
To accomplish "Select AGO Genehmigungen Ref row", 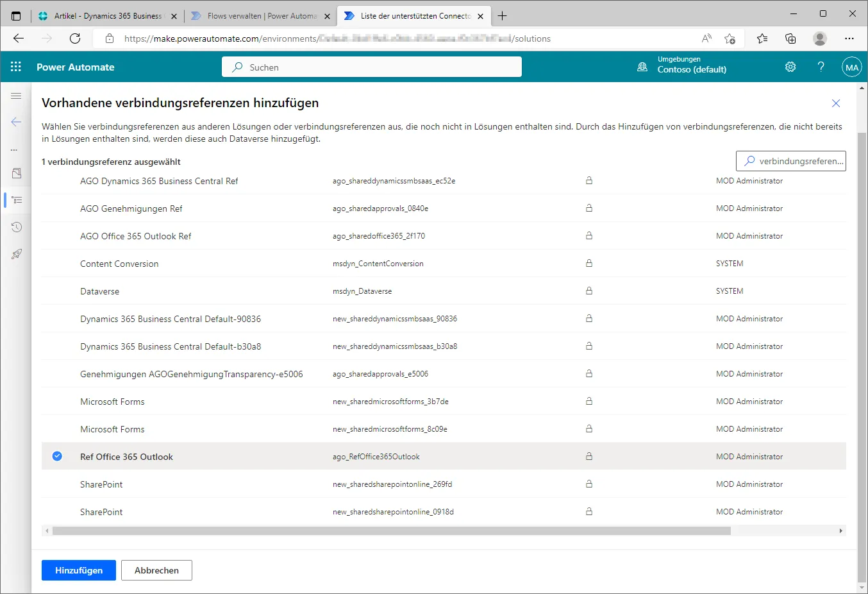I will point(444,208).
